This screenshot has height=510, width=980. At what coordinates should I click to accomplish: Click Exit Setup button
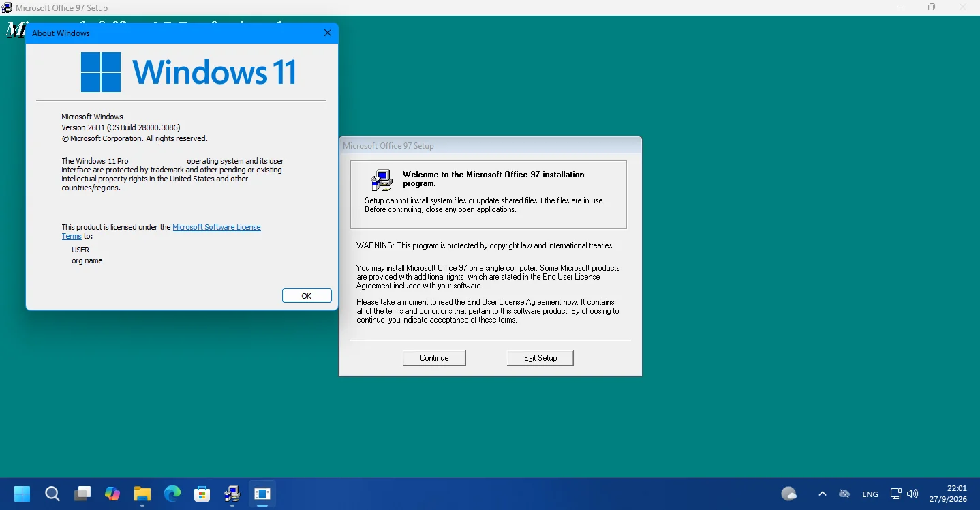(540, 358)
